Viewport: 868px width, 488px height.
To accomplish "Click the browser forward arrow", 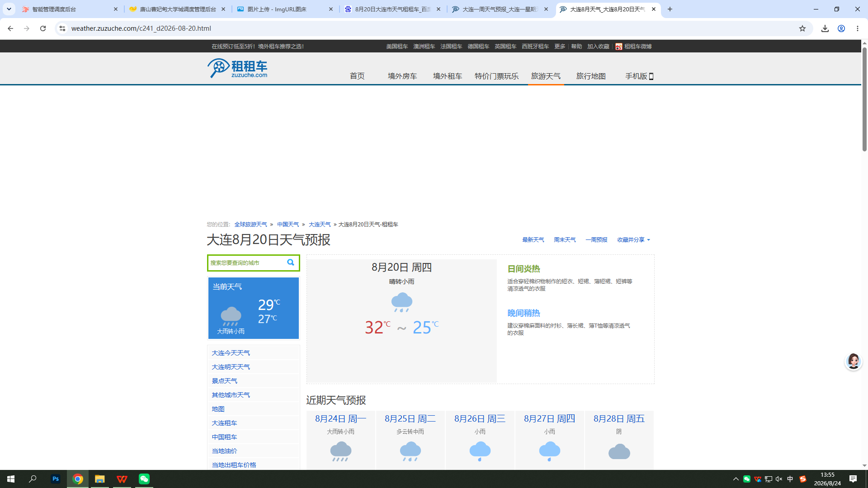I will (x=27, y=28).
